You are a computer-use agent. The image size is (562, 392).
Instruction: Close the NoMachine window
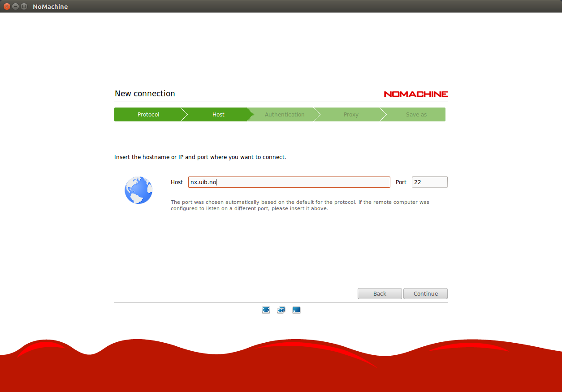(7, 7)
